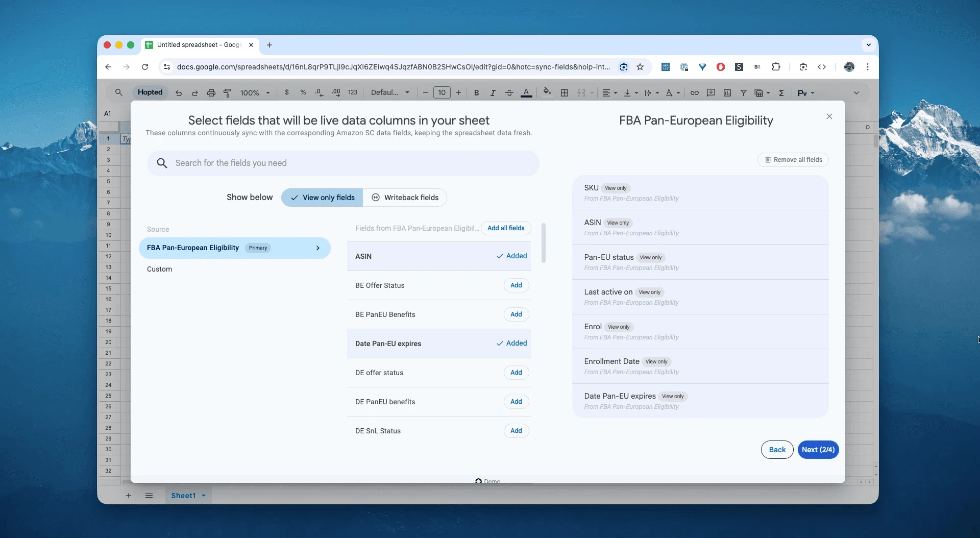Click the insert chart icon
The height and width of the screenshot is (538, 980).
tap(727, 92)
